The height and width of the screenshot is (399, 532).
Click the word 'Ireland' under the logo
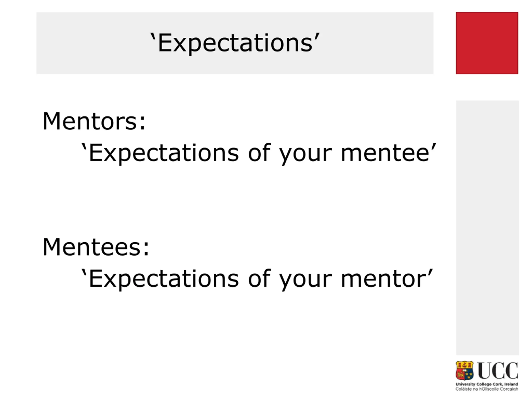pyautogui.click(x=511, y=384)
